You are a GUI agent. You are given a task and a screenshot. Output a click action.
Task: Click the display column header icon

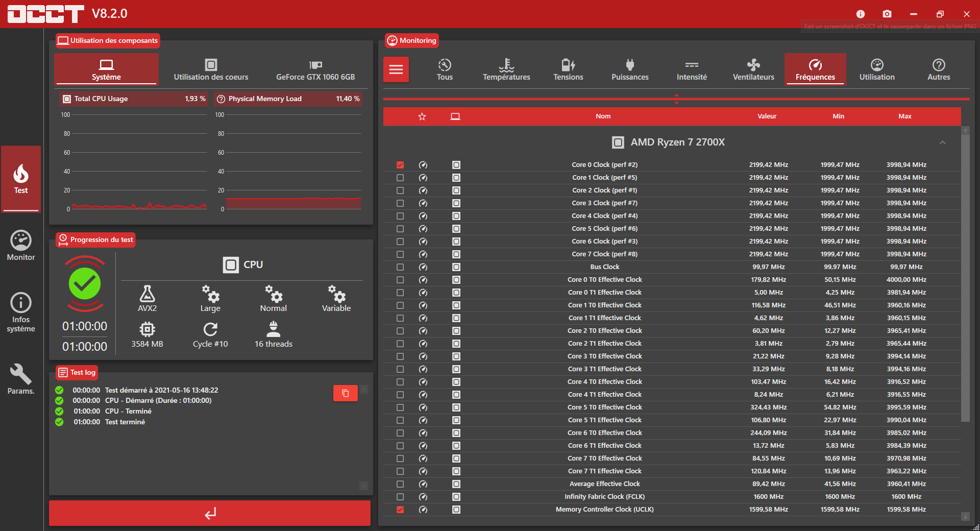[x=455, y=116]
